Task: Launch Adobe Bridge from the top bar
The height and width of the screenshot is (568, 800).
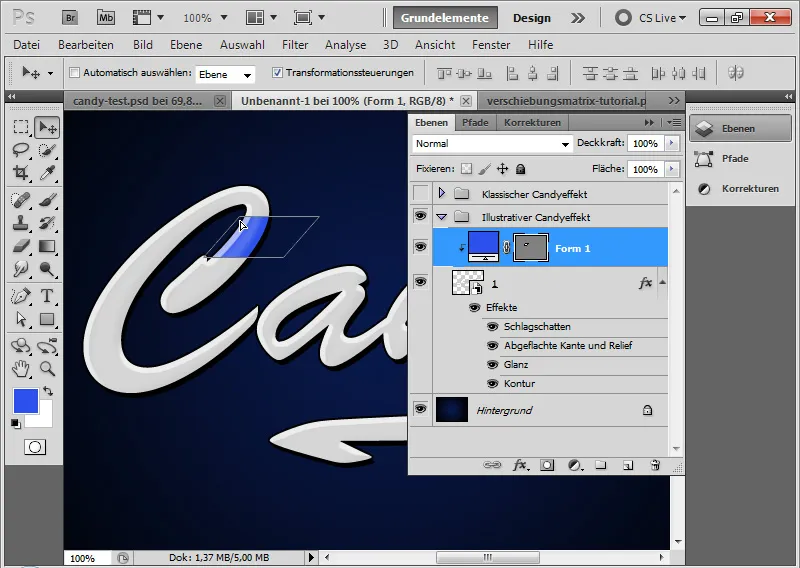Action: pyautogui.click(x=70, y=18)
